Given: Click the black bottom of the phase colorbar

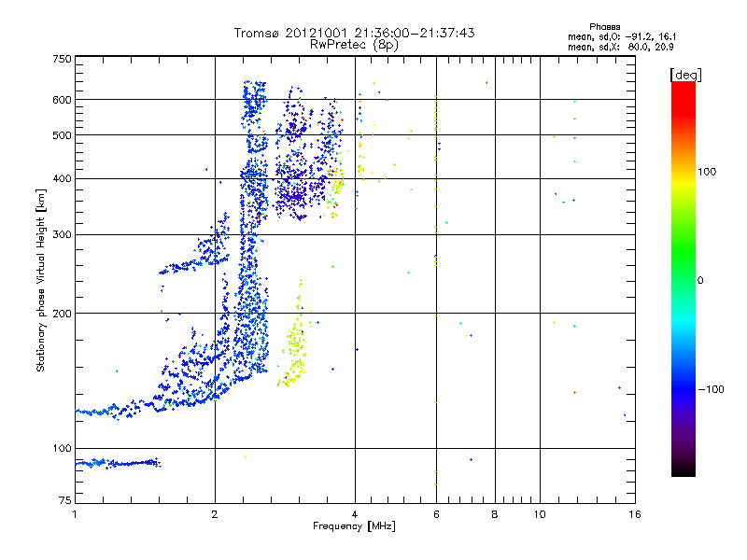Looking at the screenshot, I should pyautogui.click(x=684, y=469).
